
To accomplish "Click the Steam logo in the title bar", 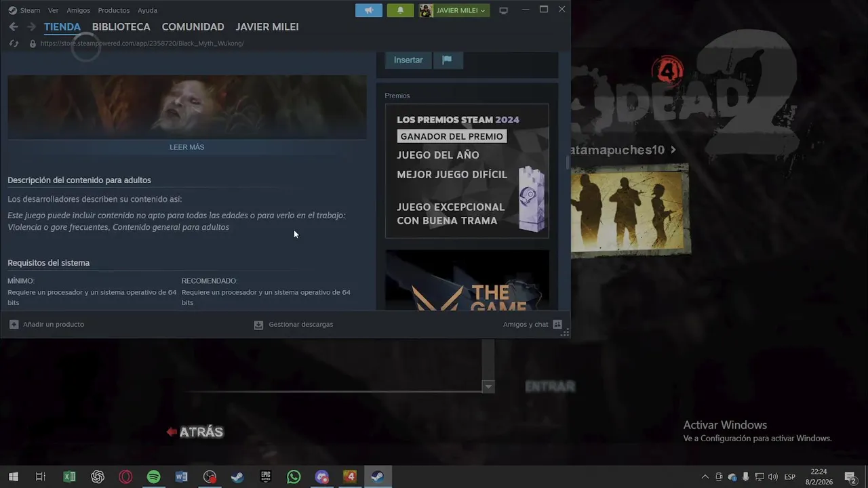I will 12,10.
